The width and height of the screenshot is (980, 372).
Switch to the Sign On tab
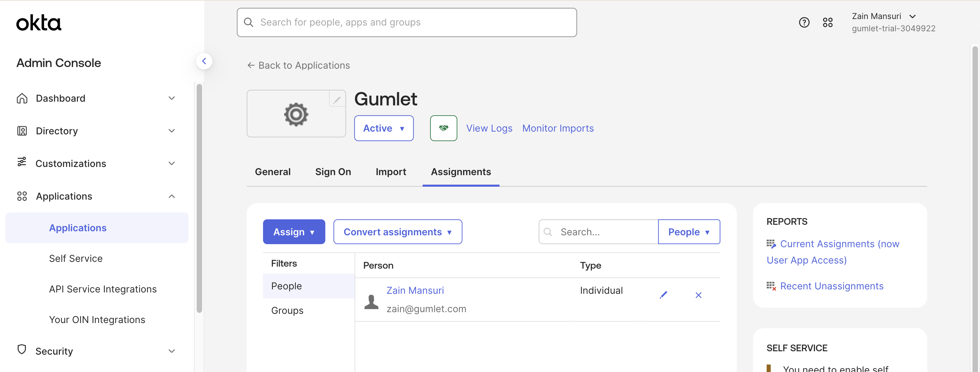tap(333, 172)
